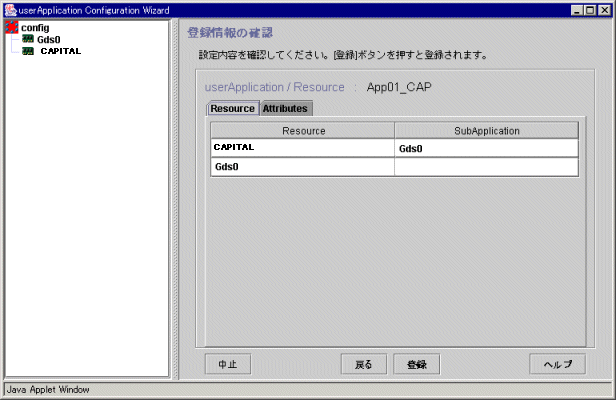Click the CAPITAL resource icon in tree

pyautogui.click(x=28, y=51)
